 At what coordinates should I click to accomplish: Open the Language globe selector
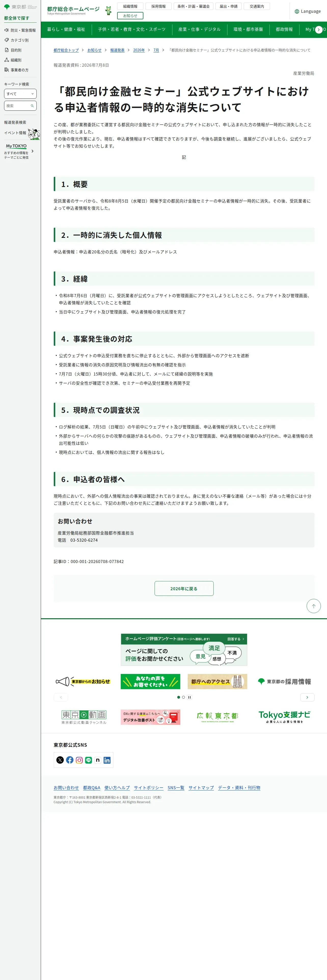(308, 11)
